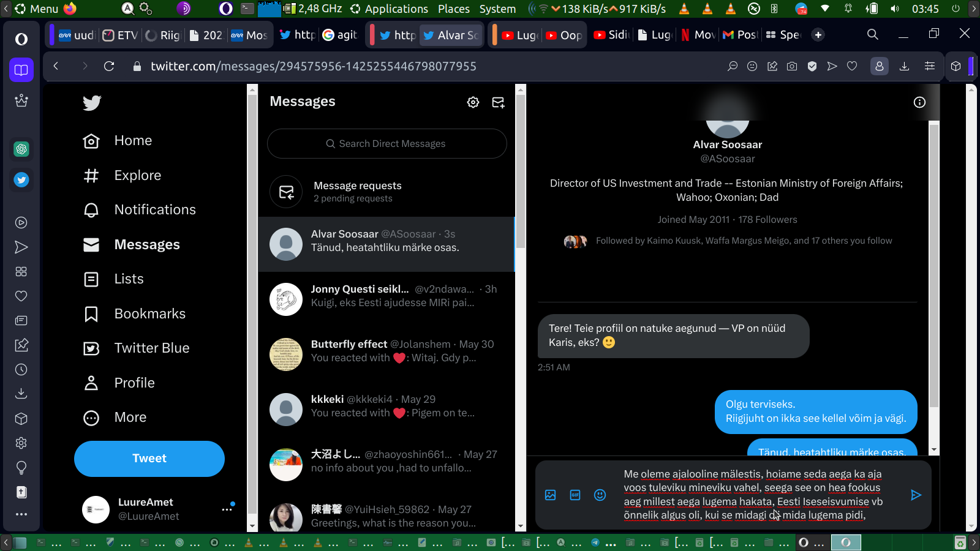Open Extensions cube in Opera sidebar
The width and height of the screenshot is (980, 551).
21,419
